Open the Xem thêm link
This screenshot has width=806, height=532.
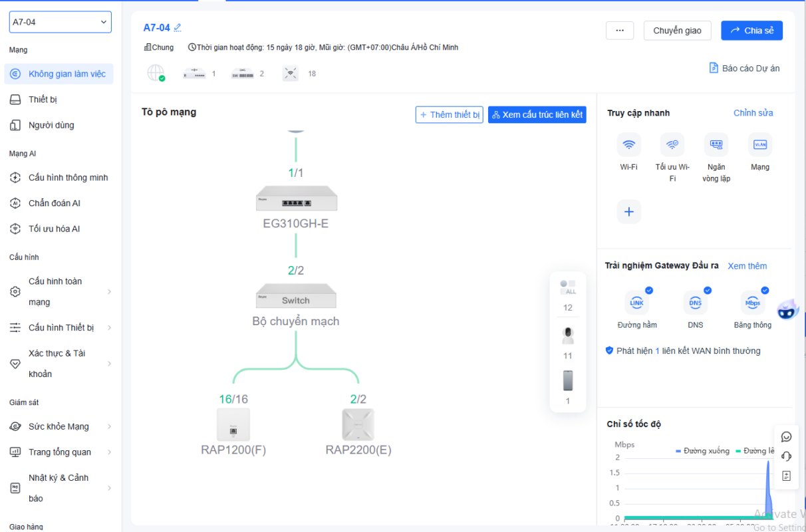click(747, 266)
